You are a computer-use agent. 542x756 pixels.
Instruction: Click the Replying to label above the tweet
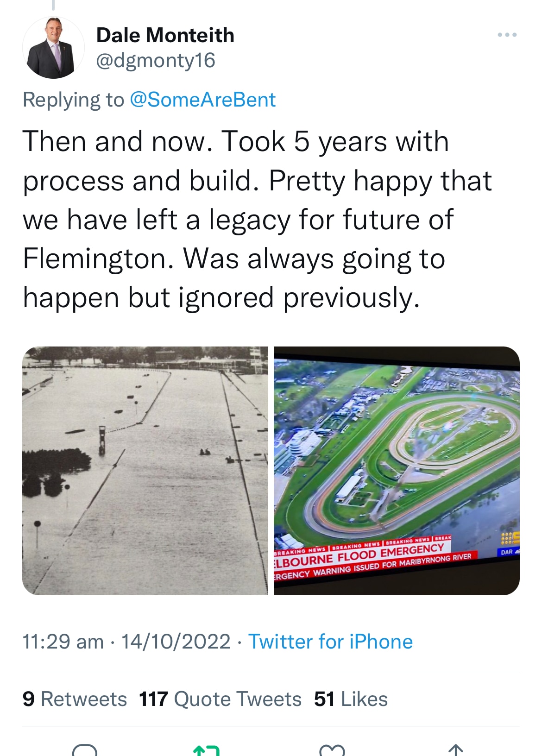click(75, 99)
